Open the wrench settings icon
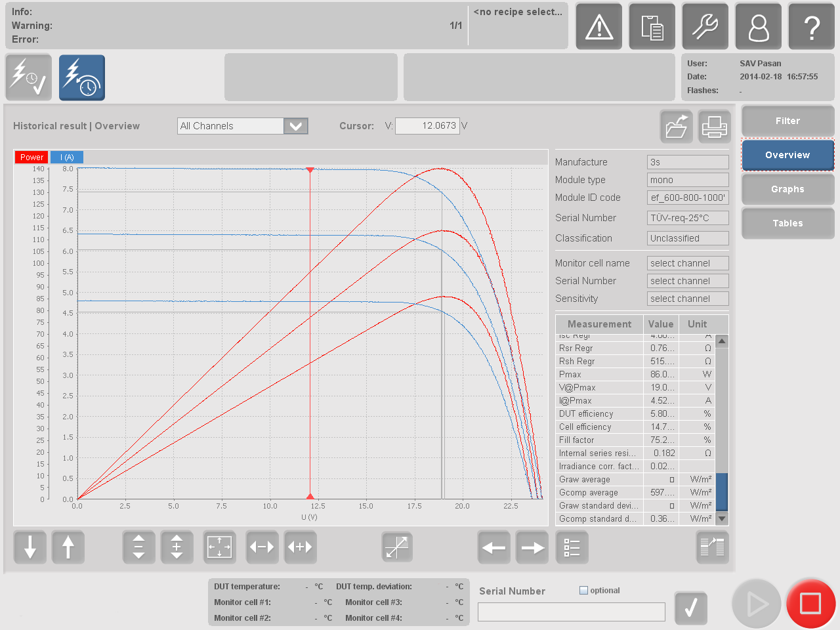 705,27
